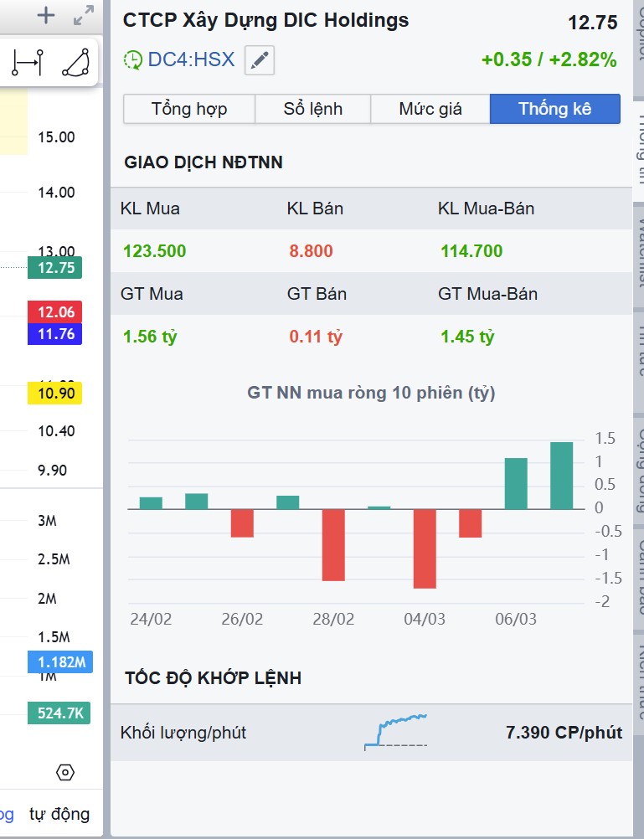Toggle the tự động scale option
The width and height of the screenshot is (644, 839).
[x=59, y=814]
